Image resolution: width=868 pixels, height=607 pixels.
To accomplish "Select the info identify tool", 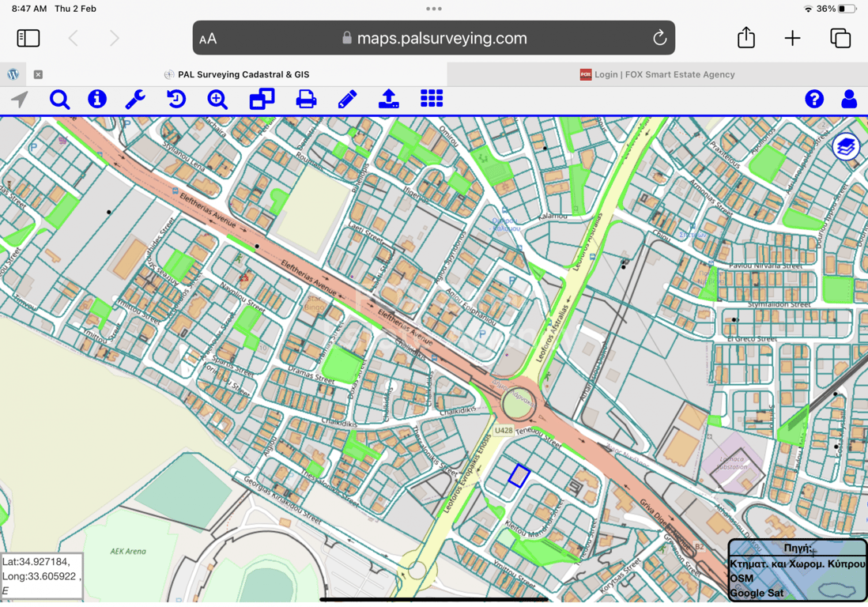I will (97, 99).
